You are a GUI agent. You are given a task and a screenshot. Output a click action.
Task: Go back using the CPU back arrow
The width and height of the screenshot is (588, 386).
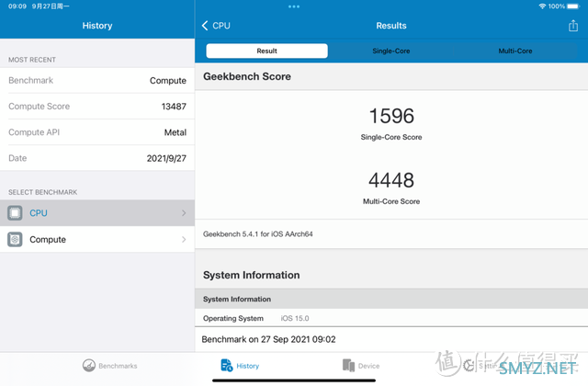[205, 26]
